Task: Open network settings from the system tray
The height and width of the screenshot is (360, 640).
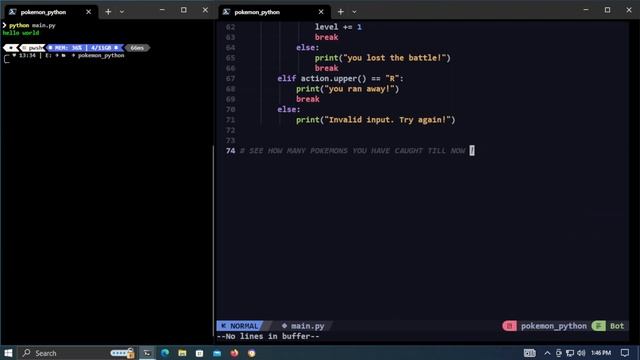Action: click(570, 353)
